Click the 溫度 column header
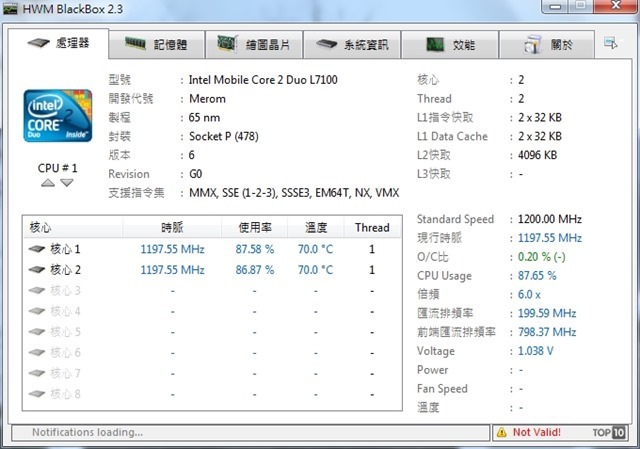 pos(316,227)
